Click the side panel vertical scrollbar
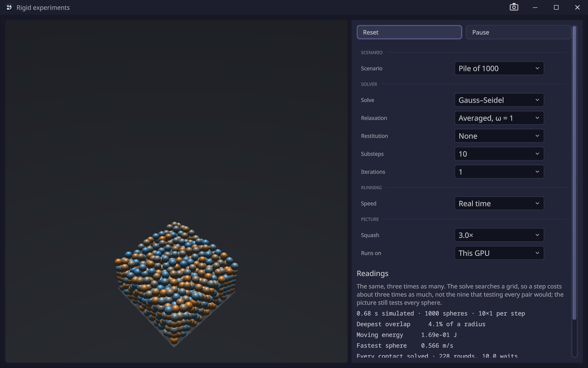Viewport: 588px width, 368px height. [574, 173]
